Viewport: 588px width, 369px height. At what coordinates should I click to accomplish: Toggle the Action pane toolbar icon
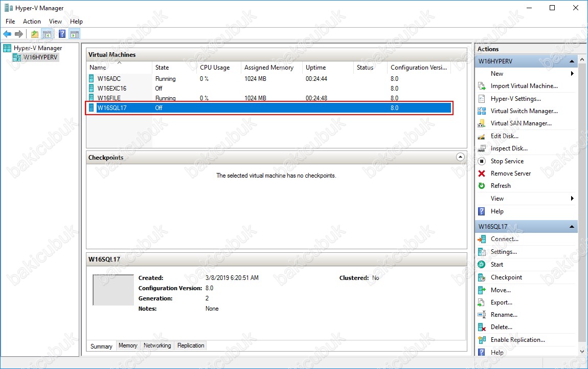75,34
